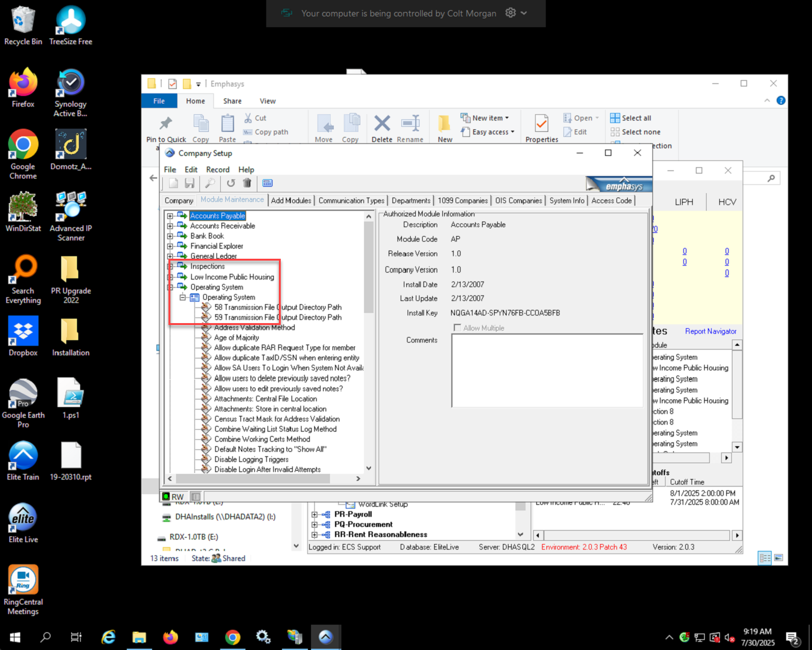Select Combine Working Certs Method row
This screenshot has width=812, height=650.
(x=262, y=439)
